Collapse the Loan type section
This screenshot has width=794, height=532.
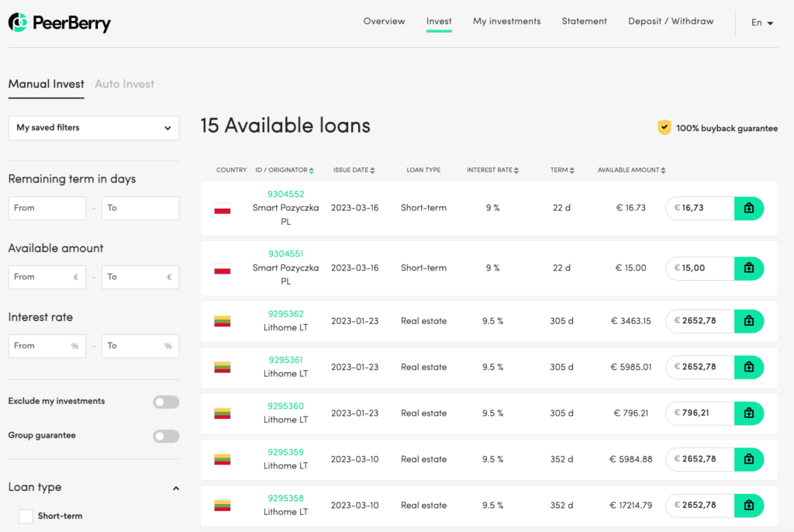176,488
